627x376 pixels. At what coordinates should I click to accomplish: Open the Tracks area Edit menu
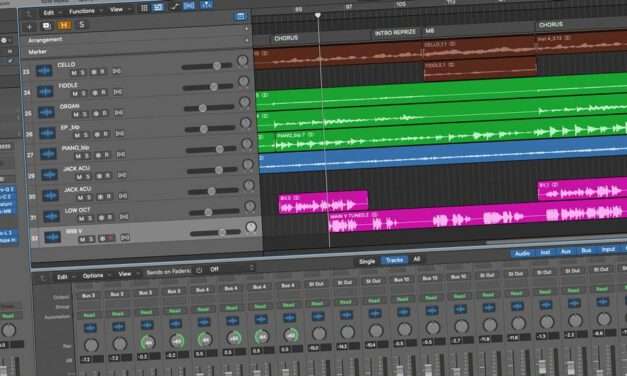tap(49, 12)
